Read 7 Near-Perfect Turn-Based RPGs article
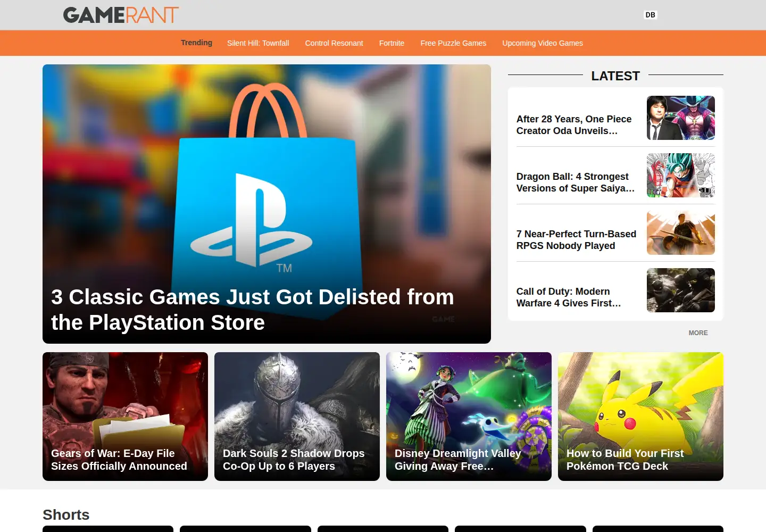This screenshot has width=766, height=532. point(576,240)
